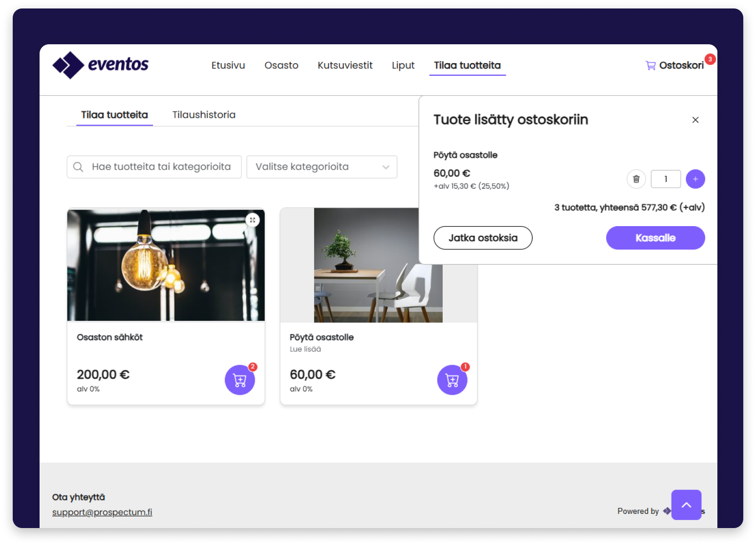Open the Ostoskori shopping cart

click(675, 65)
